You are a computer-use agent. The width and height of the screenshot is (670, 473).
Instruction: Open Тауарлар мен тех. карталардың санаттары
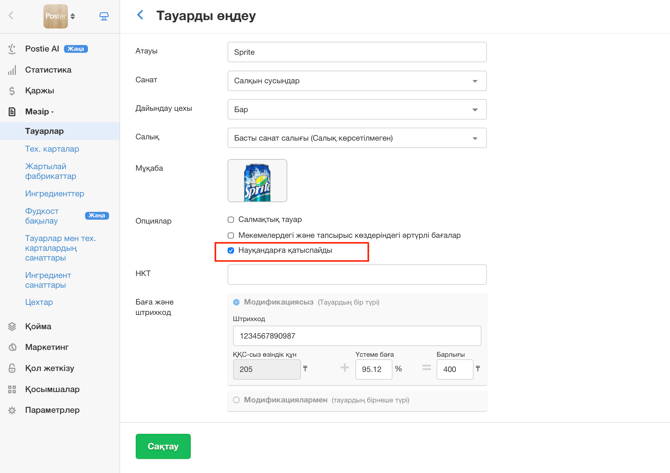60,248
